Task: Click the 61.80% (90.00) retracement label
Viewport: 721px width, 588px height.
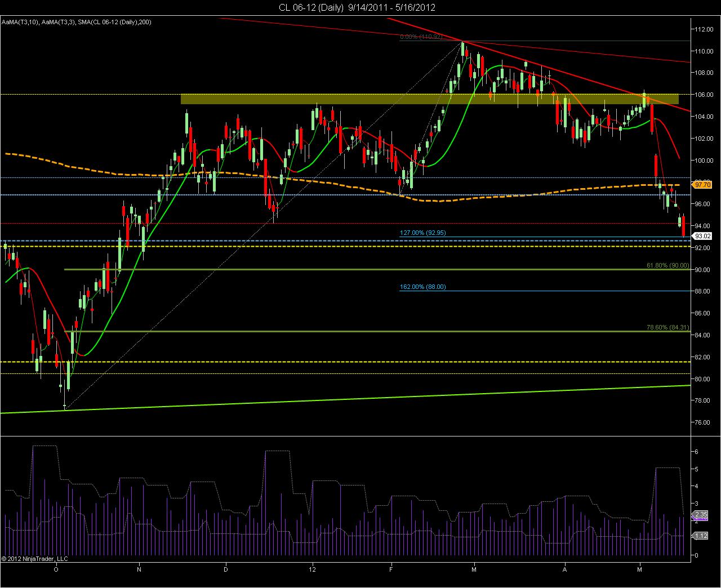Action: tap(667, 265)
